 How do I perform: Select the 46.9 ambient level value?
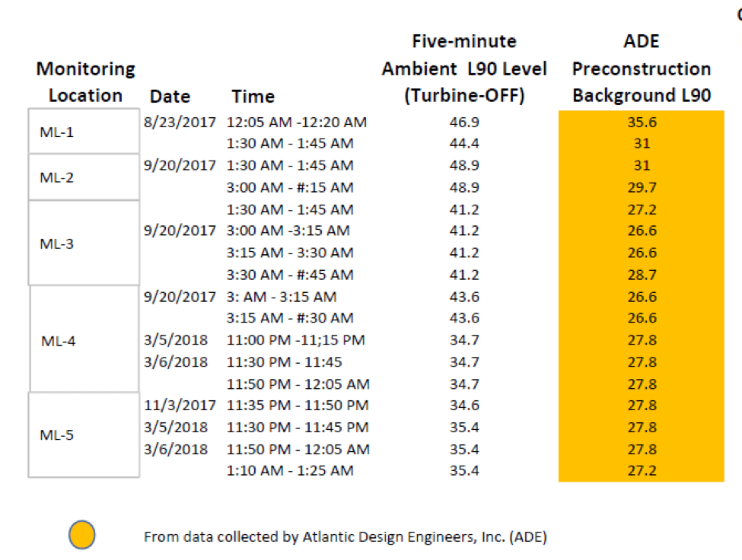coord(464,122)
